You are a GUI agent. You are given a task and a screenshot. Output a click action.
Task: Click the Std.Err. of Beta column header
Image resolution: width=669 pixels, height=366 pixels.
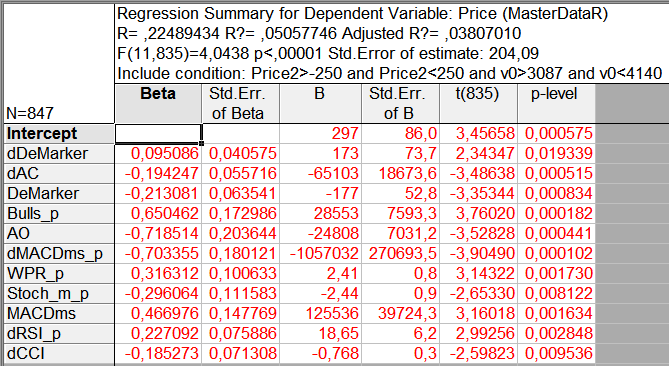point(240,104)
